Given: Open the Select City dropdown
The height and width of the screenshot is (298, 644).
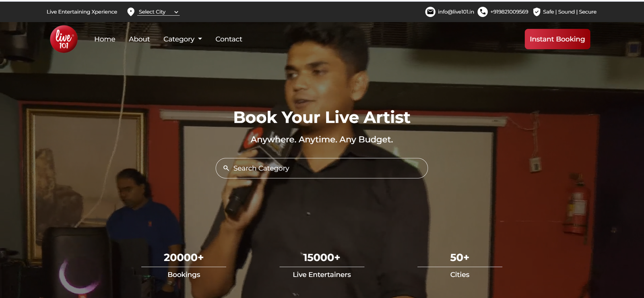Looking at the screenshot, I should pyautogui.click(x=159, y=12).
